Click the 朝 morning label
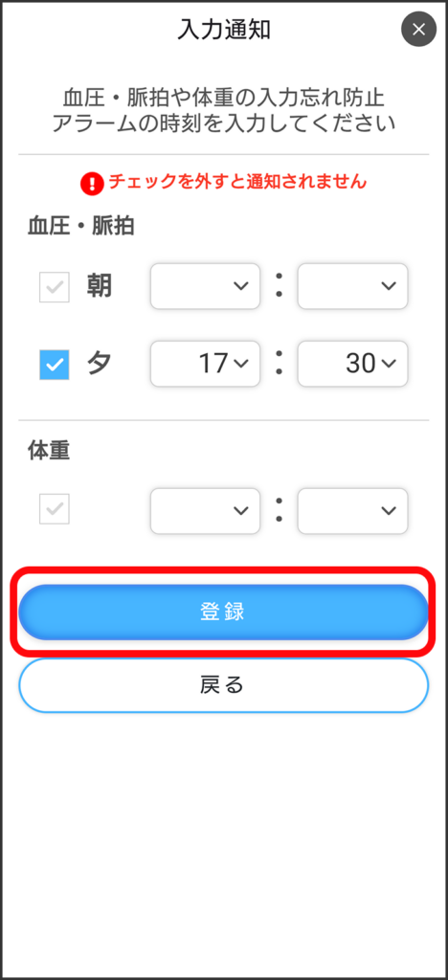448x980 pixels. coord(100,286)
